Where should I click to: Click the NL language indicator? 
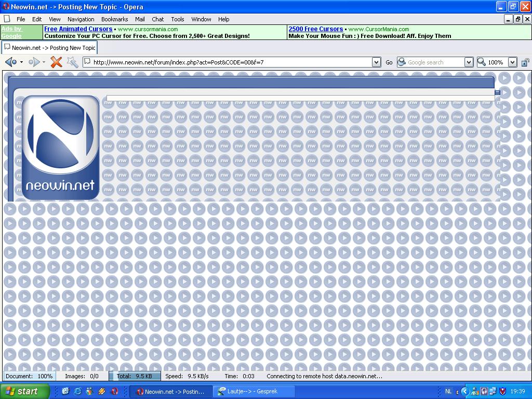tap(448, 392)
